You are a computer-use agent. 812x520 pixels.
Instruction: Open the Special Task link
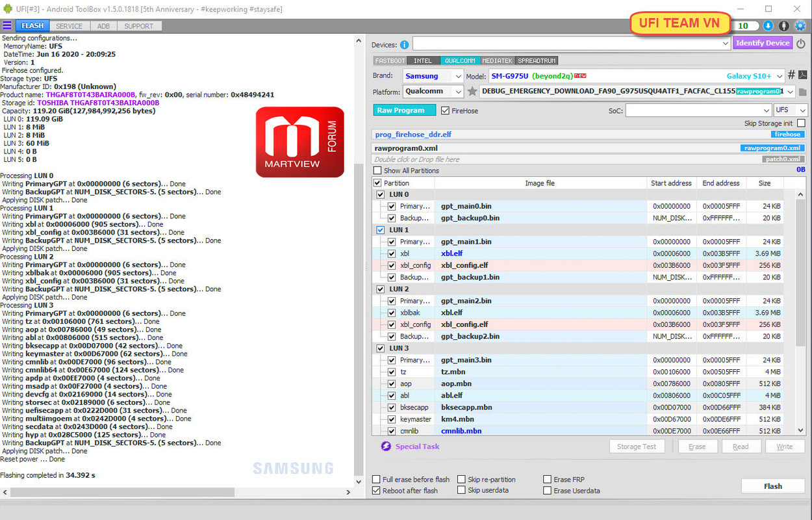[417, 447]
